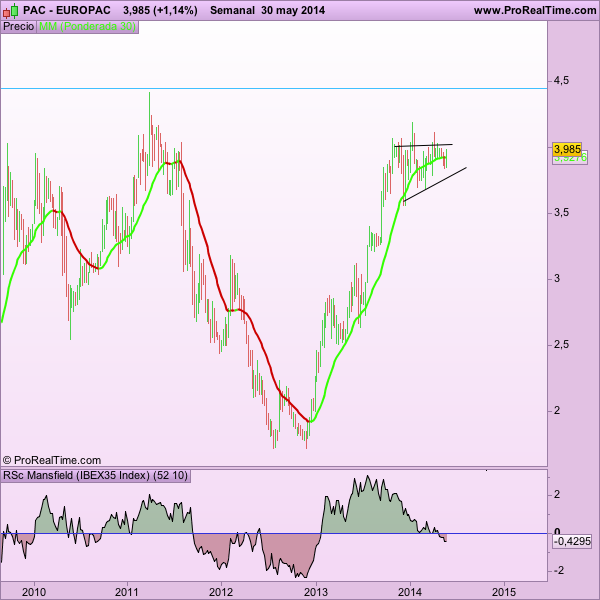Select the light blue horizontal resistance line
This screenshot has width=600, height=600.
(274, 88)
